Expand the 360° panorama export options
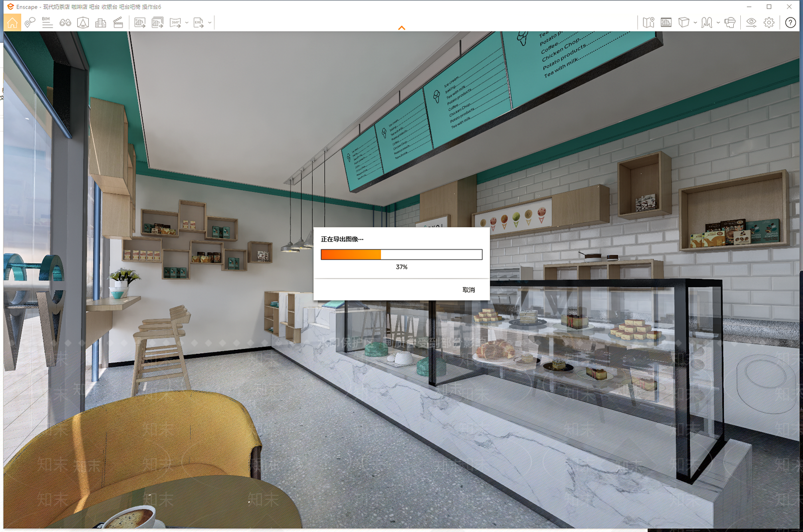 pyautogui.click(x=187, y=23)
